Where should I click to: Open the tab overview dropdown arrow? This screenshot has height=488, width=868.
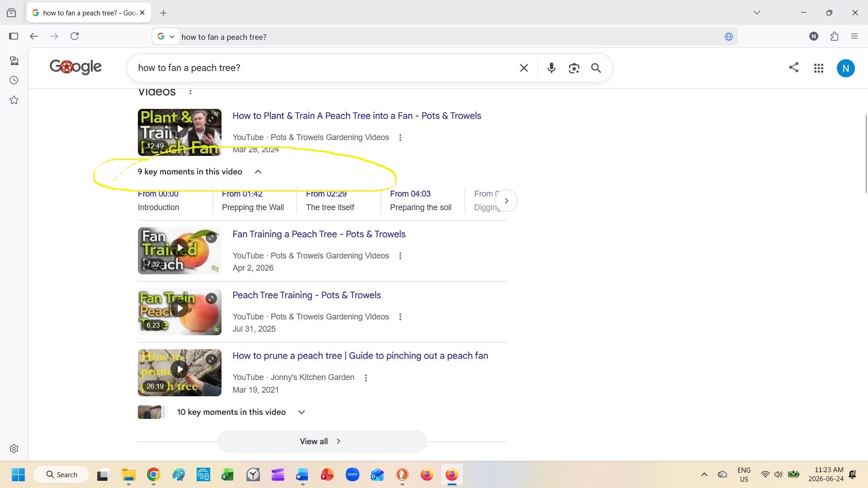(x=757, y=13)
